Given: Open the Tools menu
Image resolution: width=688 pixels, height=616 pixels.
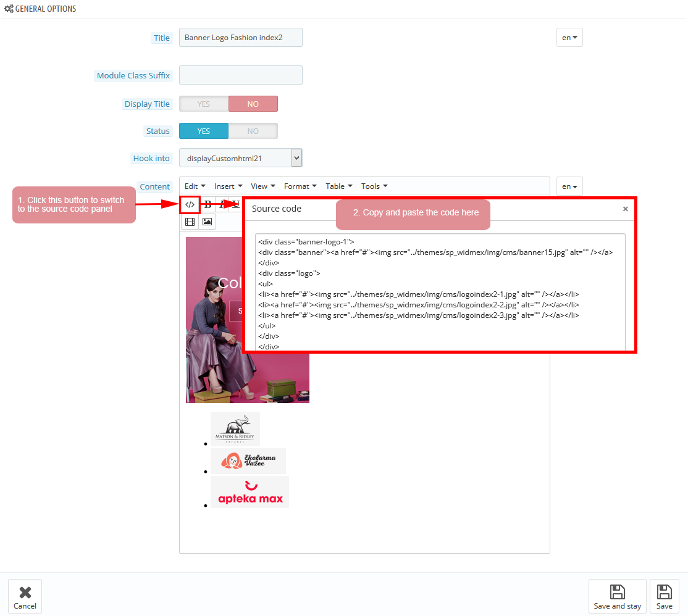Looking at the screenshot, I should click(374, 186).
